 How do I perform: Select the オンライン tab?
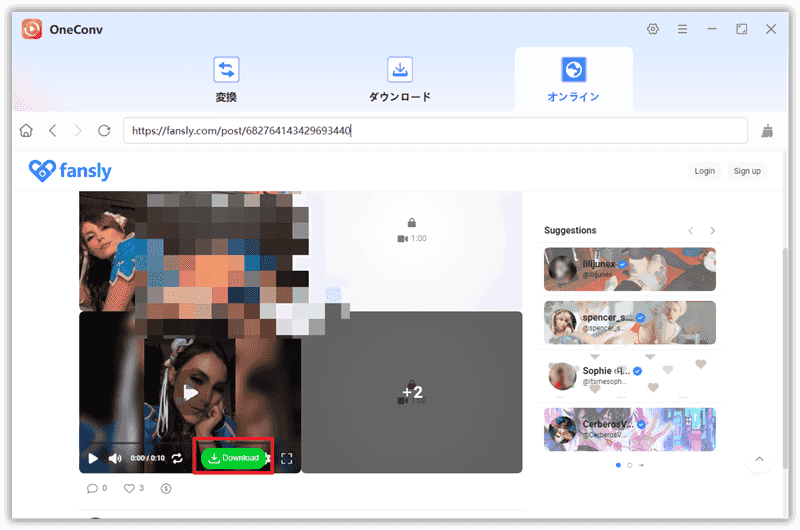point(573,80)
